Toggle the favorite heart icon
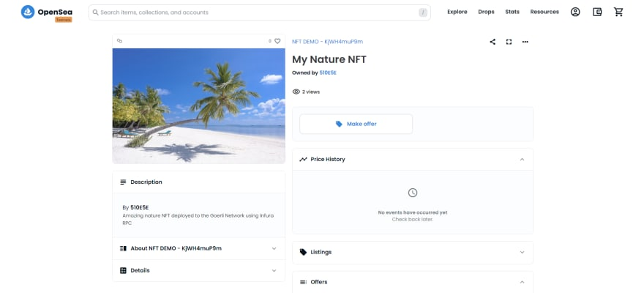The height and width of the screenshot is (293, 644). 277,41
